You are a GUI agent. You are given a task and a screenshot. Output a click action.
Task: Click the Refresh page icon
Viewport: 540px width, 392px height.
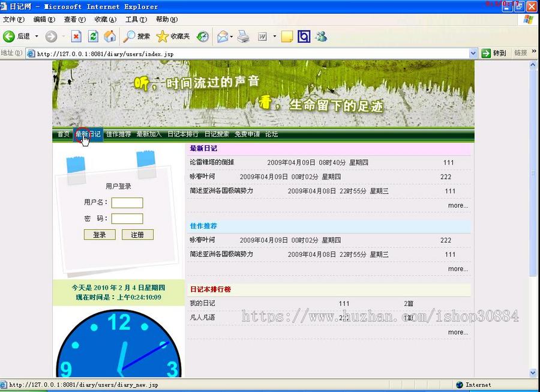coord(94,37)
